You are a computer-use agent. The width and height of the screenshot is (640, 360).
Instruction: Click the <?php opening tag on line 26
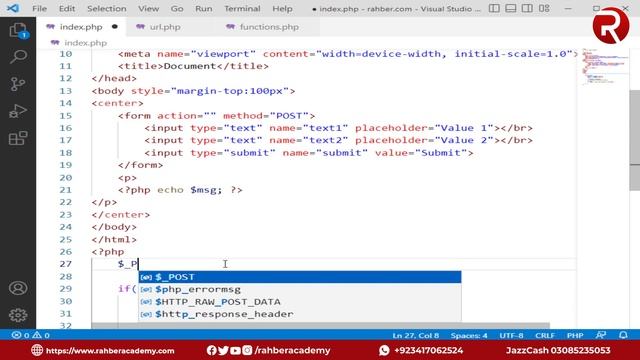tap(108, 252)
